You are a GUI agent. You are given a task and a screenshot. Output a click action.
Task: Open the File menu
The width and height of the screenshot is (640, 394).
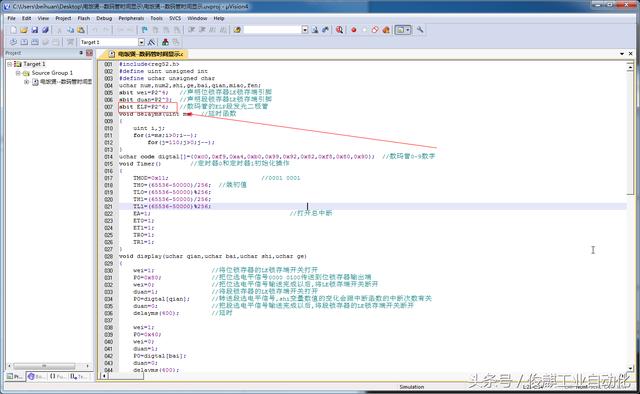tap(11, 18)
